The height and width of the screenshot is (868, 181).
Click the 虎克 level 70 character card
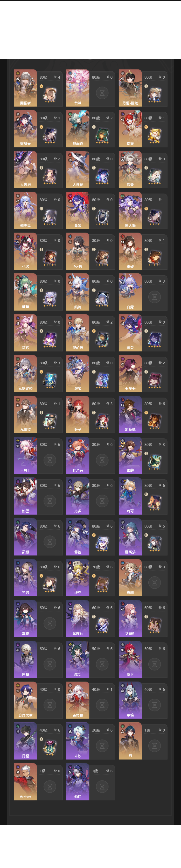(x=91, y=577)
